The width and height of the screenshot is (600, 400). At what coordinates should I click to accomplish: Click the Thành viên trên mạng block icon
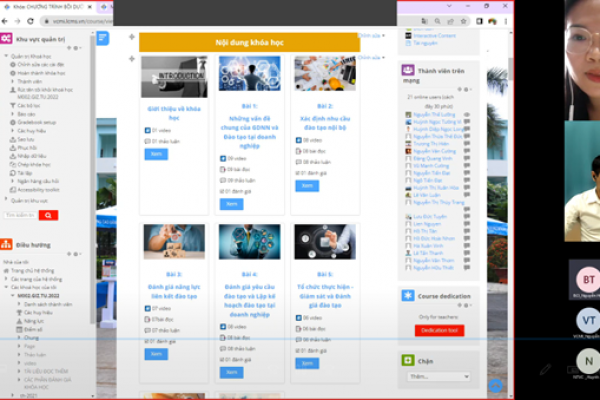(x=406, y=70)
